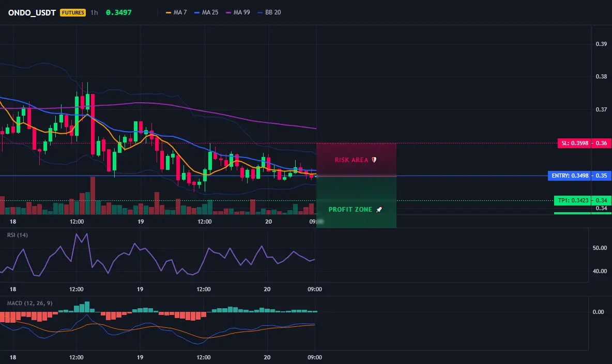
Task: Click the 0.37 price axis label
Action: pos(601,109)
